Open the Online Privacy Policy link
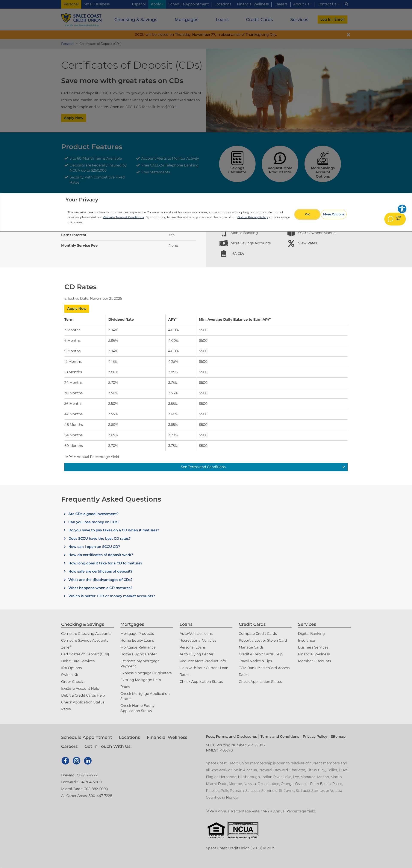412x868 pixels. (253, 217)
